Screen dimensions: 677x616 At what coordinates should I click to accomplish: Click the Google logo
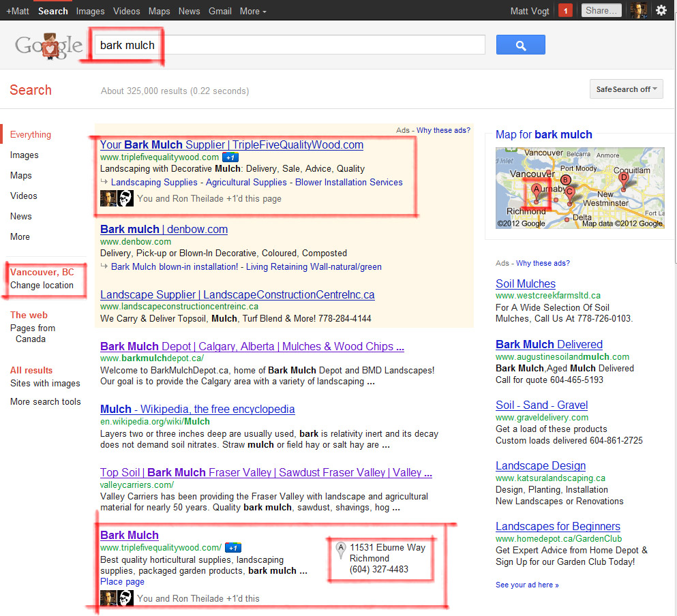pyautogui.click(x=48, y=46)
